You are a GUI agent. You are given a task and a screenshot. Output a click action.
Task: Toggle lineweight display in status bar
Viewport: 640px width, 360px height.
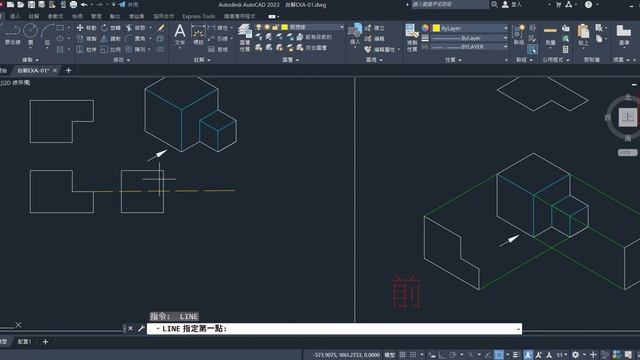(x=516, y=355)
